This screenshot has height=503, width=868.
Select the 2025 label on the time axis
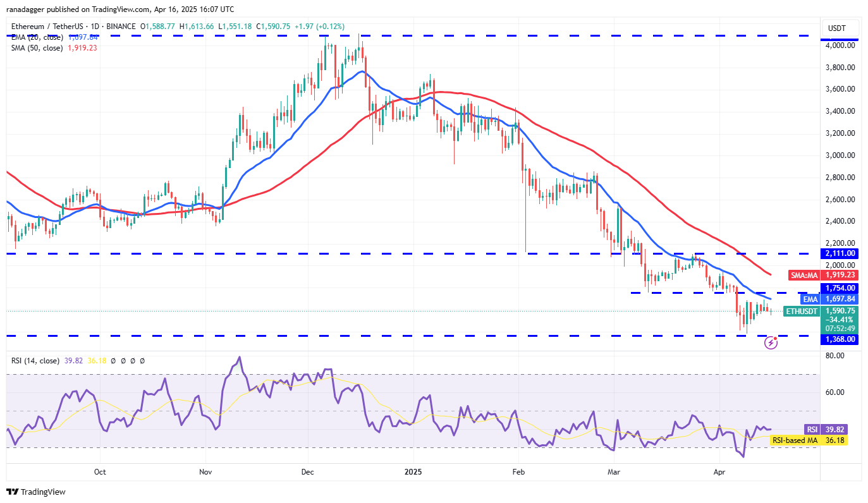click(413, 471)
